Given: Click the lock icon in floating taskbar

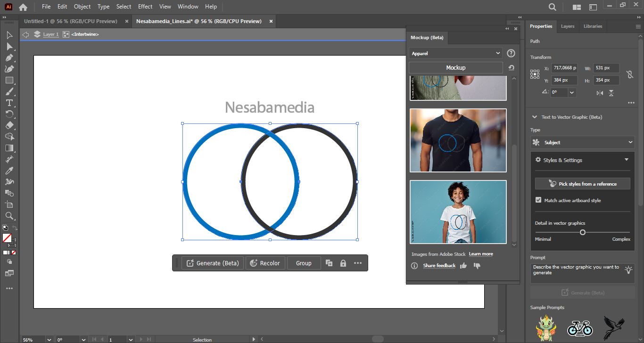Looking at the screenshot, I should [x=343, y=263].
